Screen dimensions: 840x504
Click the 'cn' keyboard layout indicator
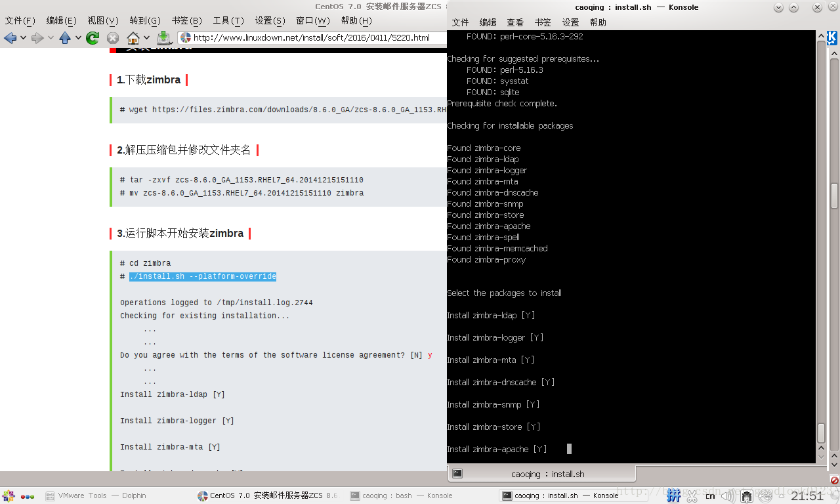coord(710,496)
